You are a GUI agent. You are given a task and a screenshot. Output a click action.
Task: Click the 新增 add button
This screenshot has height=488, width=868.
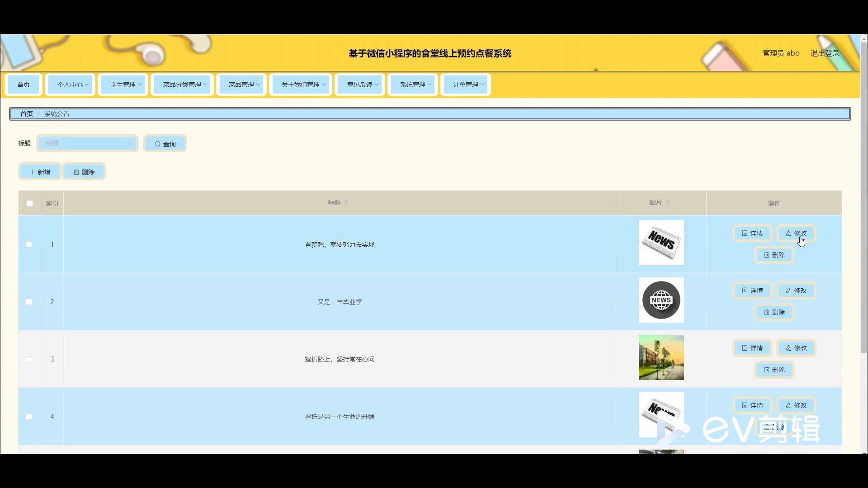coord(40,172)
